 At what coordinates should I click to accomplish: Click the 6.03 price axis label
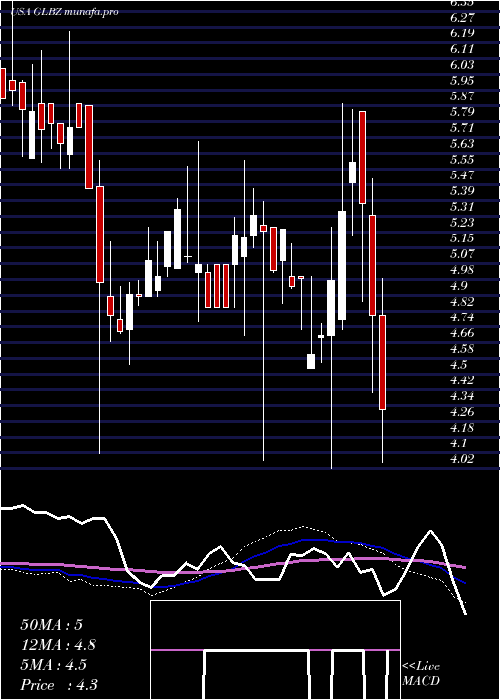coord(462,65)
